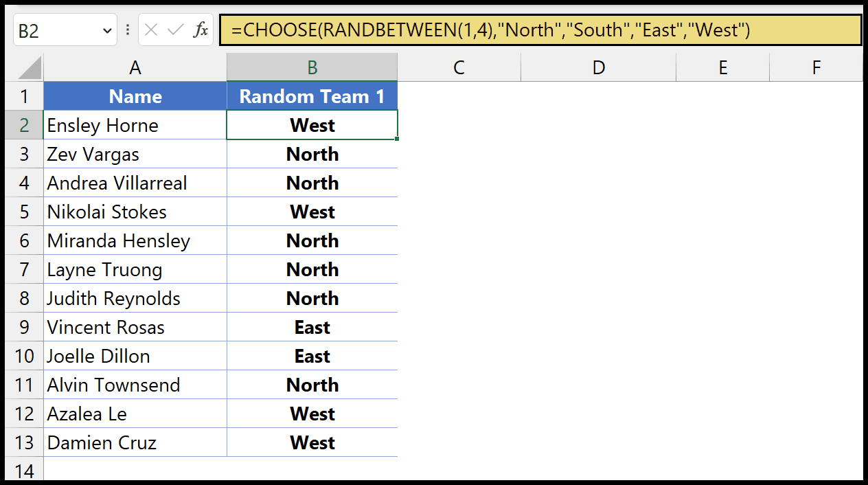This screenshot has width=868, height=485.
Task: Click the Cancel X icon in formula bar
Action: pyautogui.click(x=152, y=30)
